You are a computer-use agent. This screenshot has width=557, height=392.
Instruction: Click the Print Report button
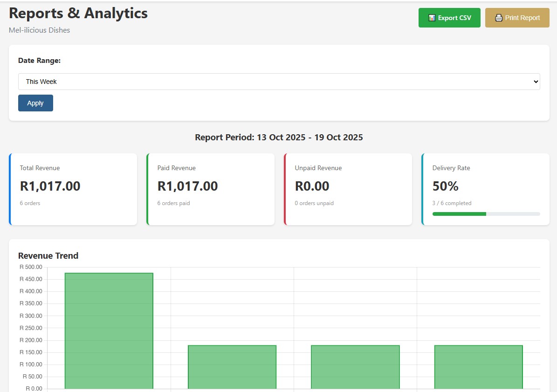[517, 18]
